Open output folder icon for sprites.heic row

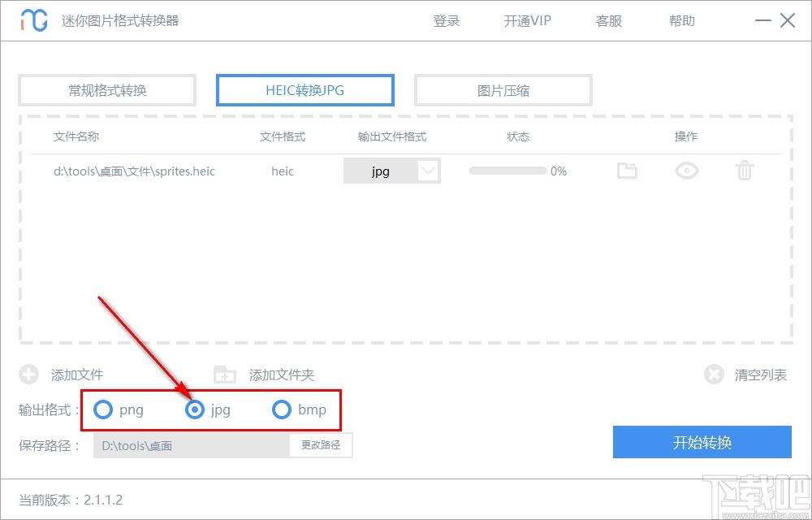tap(627, 171)
